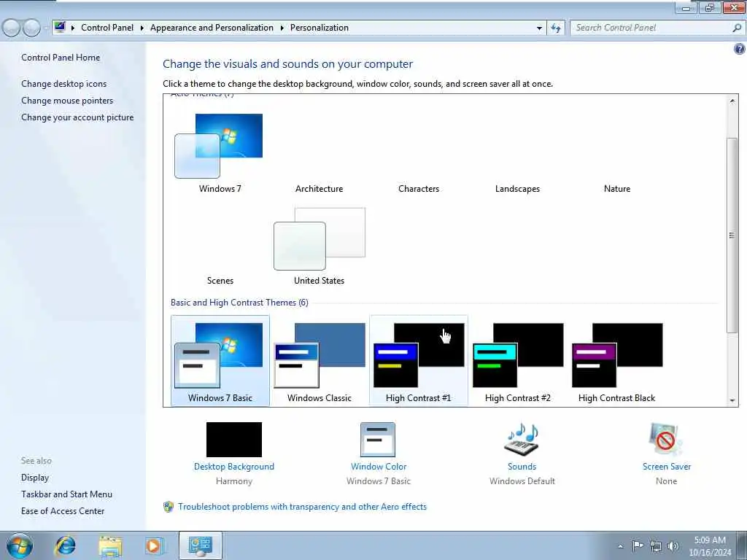Click Control Panel icon in address bar
Screen dimensions: 747x560
(x=60, y=27)
